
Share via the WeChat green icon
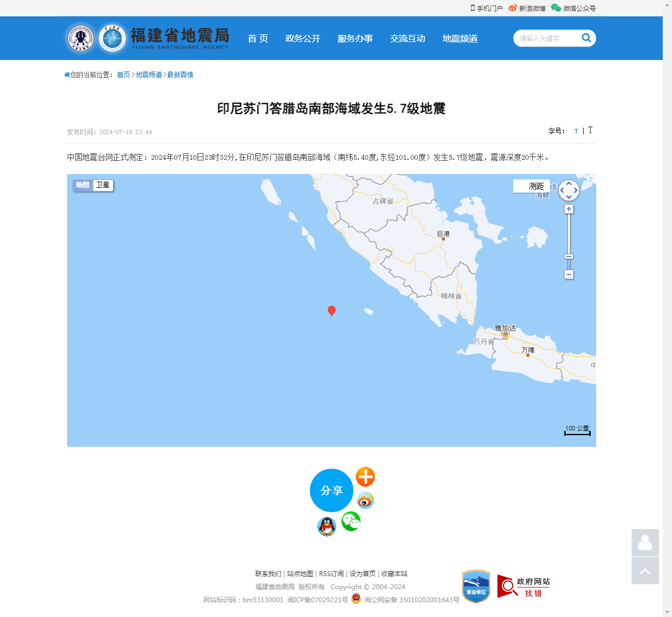click(351, 522)
